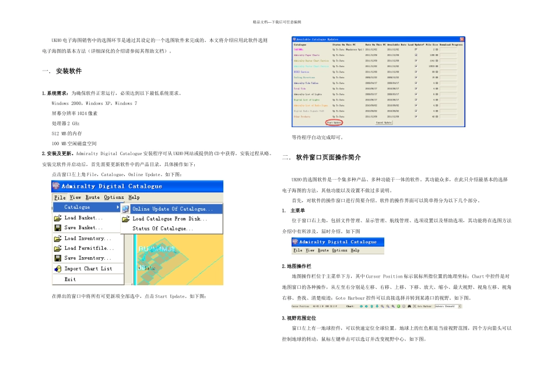Click the clear trail X icon
The height and width of the screenshot is (392, 554).
[x=415, y=306]
